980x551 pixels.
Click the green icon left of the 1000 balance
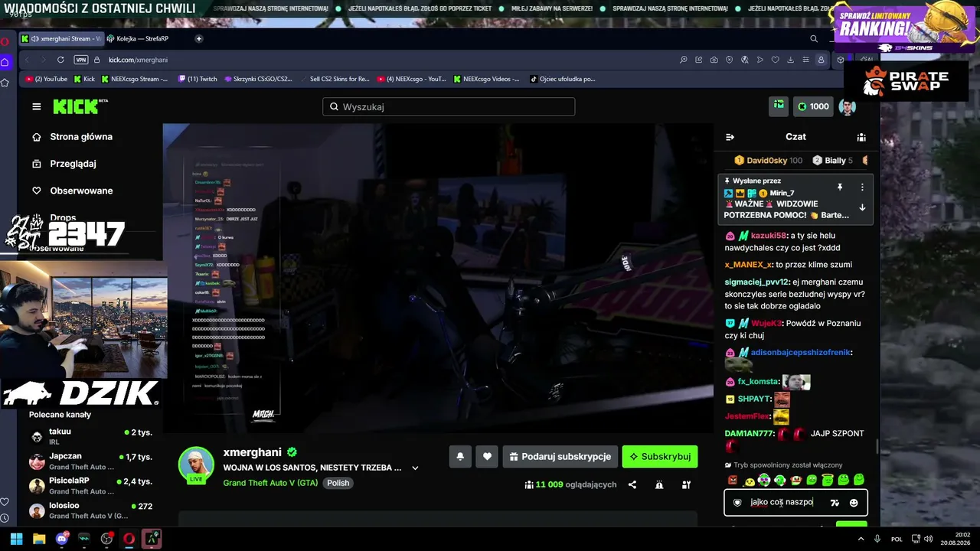[778, 106]
